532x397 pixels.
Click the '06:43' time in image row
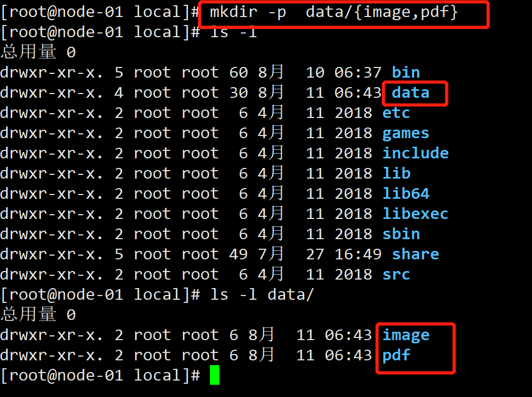coord(349,335)
